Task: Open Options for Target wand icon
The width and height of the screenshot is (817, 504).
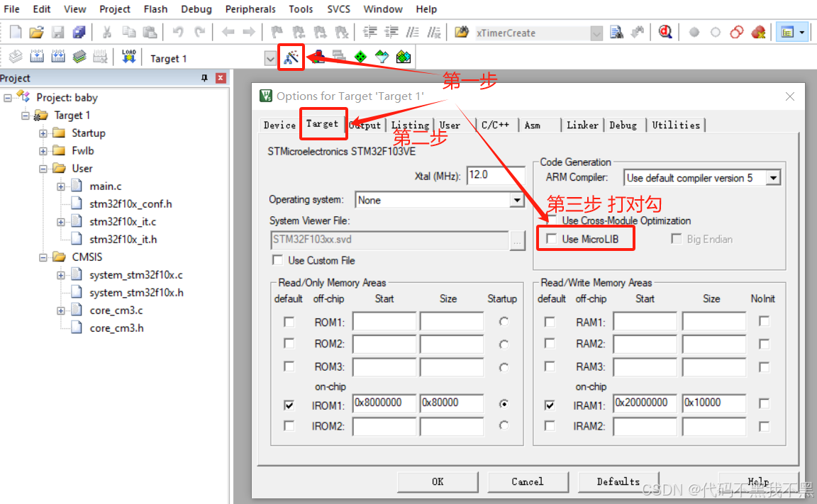Action: (291, 57)
